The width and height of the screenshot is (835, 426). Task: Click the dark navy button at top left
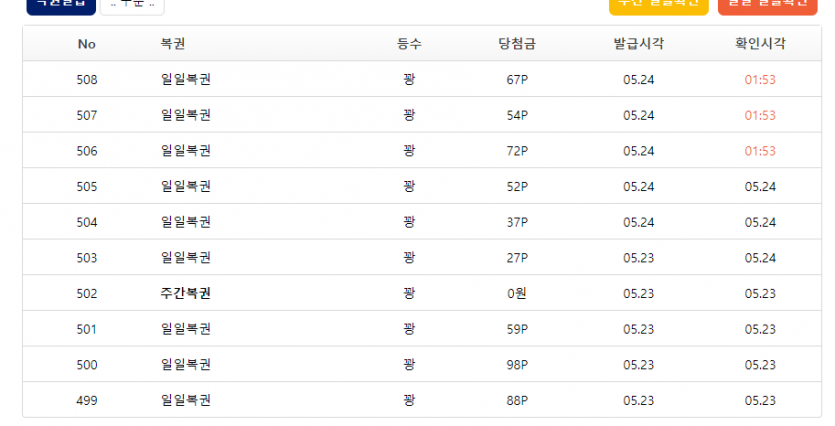coord(61,5)
